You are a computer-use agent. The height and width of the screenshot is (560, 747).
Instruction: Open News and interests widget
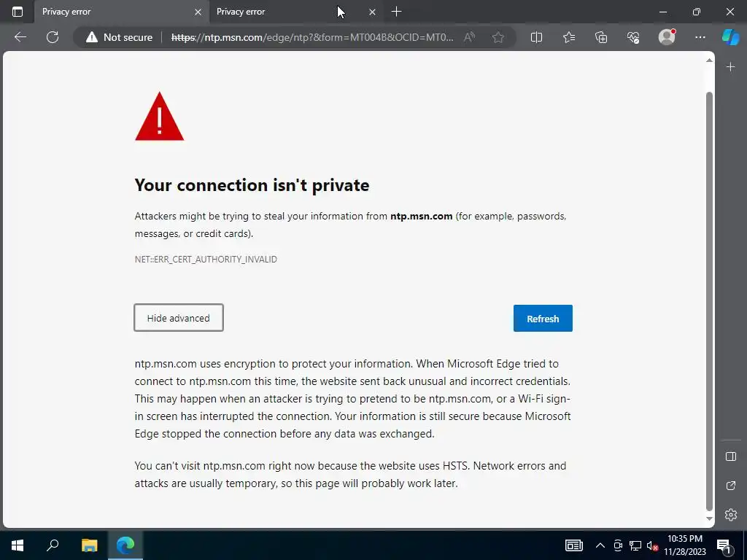(x=573, y=545)
